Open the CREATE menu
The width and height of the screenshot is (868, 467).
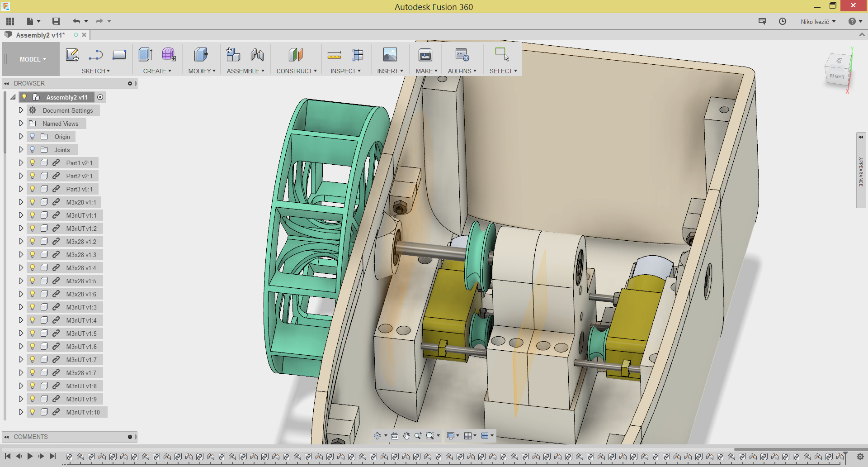[x=157, y=71]
